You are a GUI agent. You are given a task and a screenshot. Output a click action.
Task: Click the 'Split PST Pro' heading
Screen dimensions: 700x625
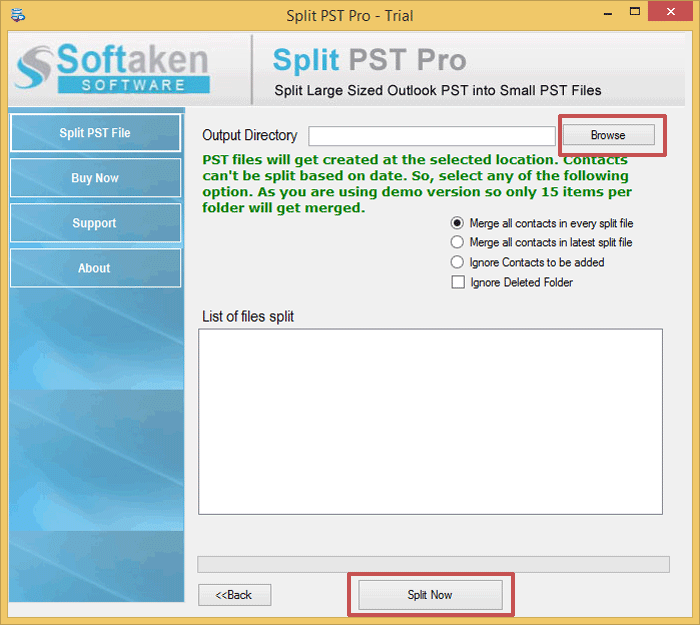(370, 59)
